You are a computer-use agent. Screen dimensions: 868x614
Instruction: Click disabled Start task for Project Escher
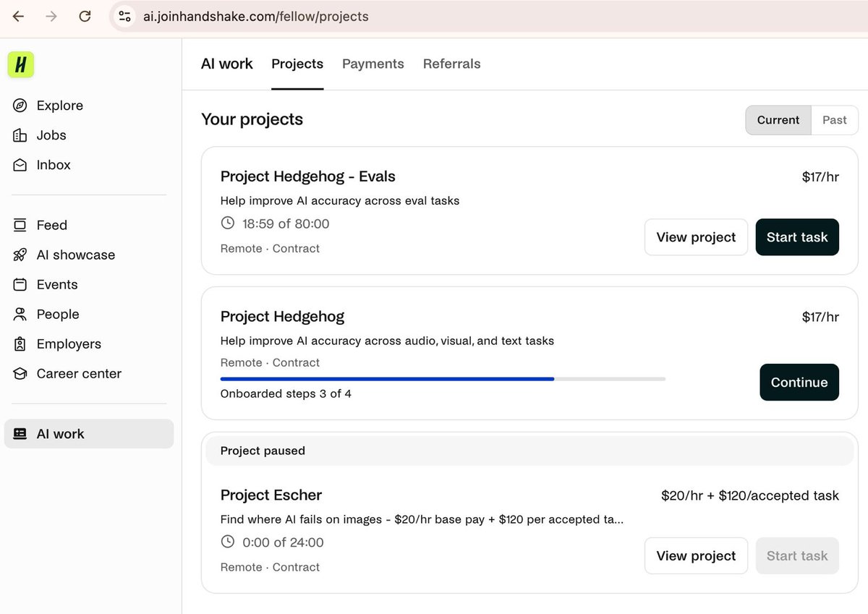point(797,556)
